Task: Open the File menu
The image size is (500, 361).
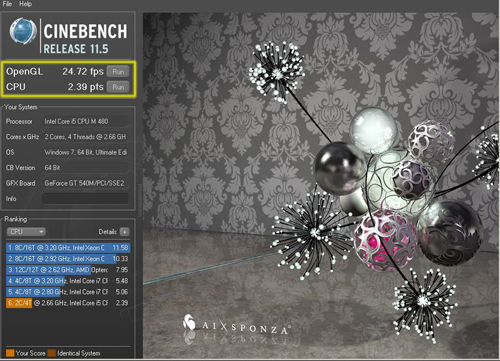Action: click(7, 4)
